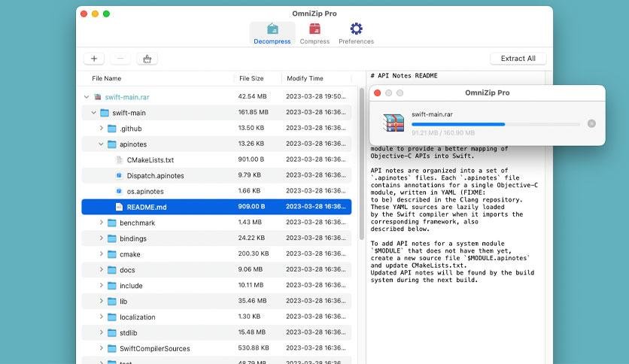Click the extraction progress bar

pyautogui.click(x=495, y=124)
